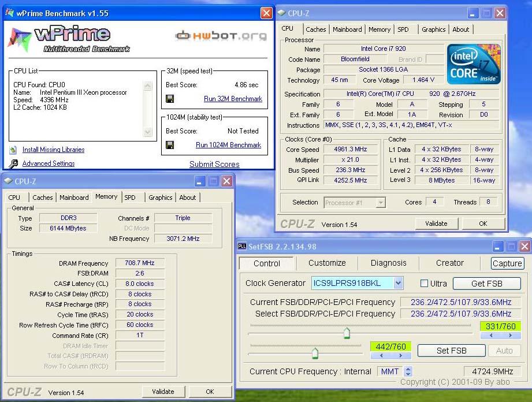
Task: Open the Creator tab in SetFSB
Action: click(449, 263)
